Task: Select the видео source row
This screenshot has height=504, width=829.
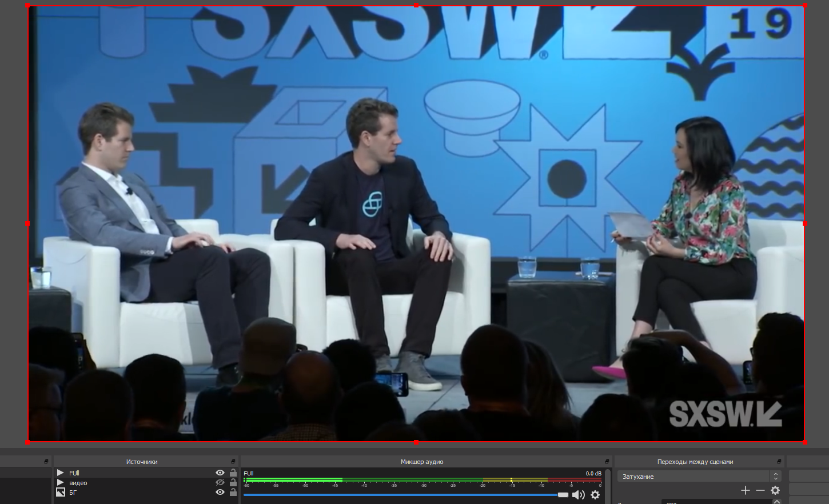Action: click(x=146, y=482)
